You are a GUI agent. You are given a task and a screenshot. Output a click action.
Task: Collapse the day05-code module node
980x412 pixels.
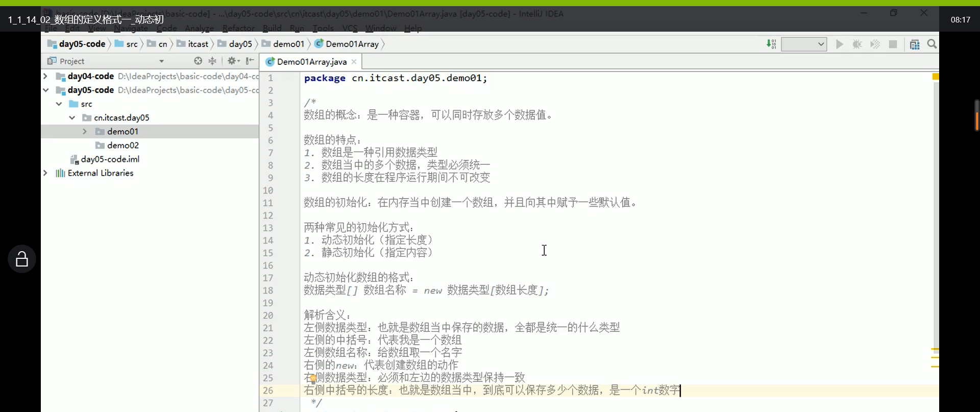[45, 90]
